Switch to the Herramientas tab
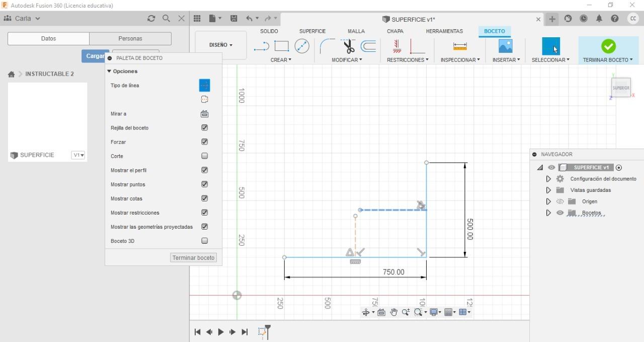 click(444, 31)
